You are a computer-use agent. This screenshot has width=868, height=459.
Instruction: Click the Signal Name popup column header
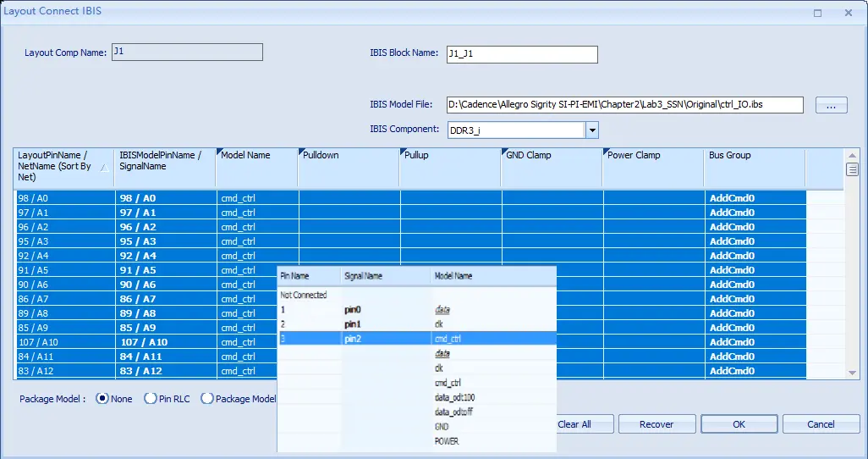coord(386,276)
